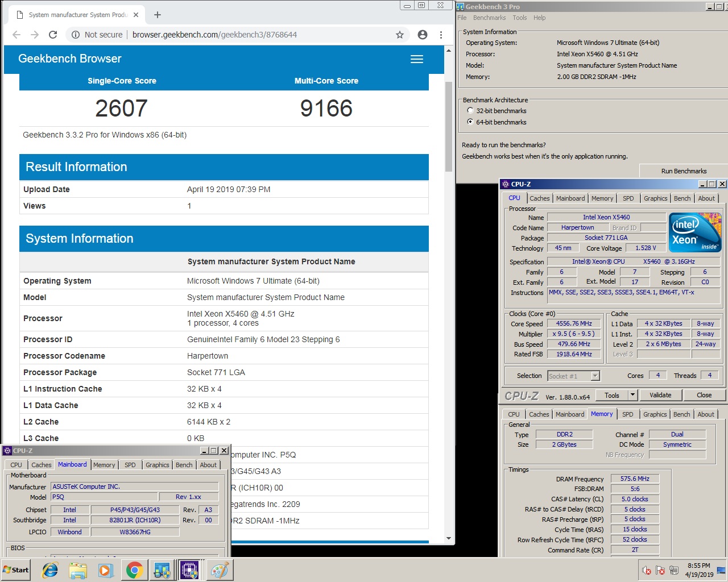
Task: Click the browser page vertical scrollbar thumb
Action: pos(449,126)
